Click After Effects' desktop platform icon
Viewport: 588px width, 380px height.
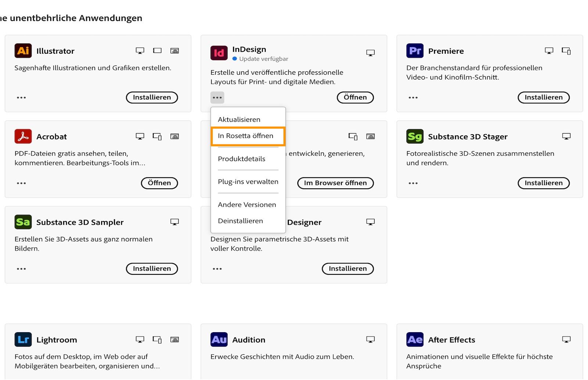click(x=566, y=340)
